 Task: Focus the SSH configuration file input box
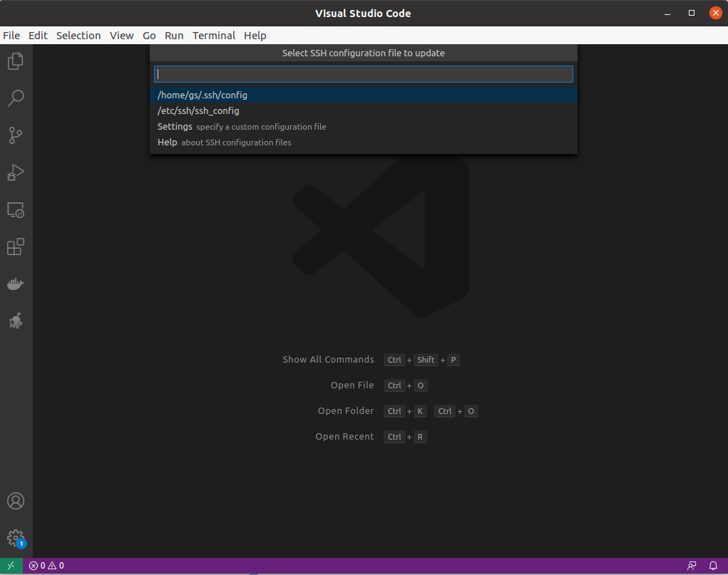click(364, 74)
